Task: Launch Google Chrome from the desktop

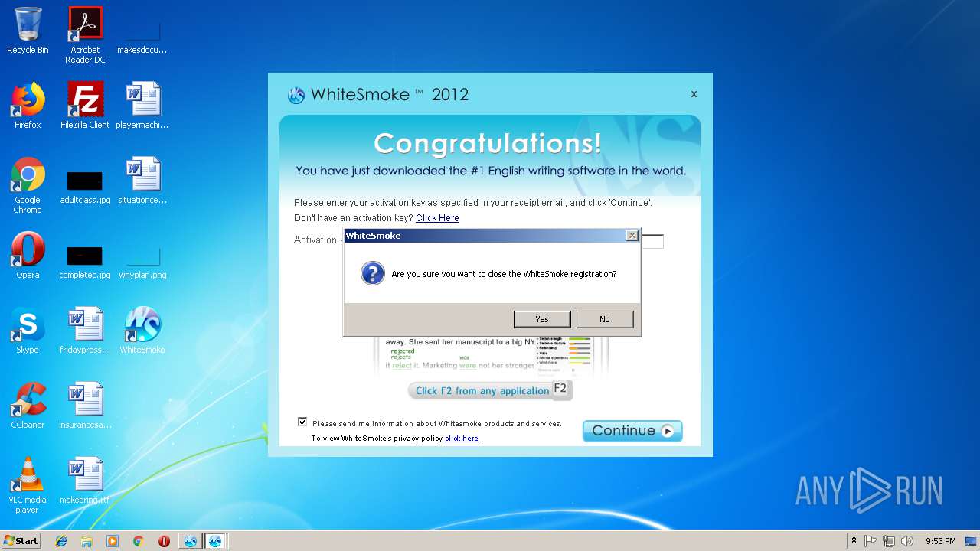Action: click(28, 185)
